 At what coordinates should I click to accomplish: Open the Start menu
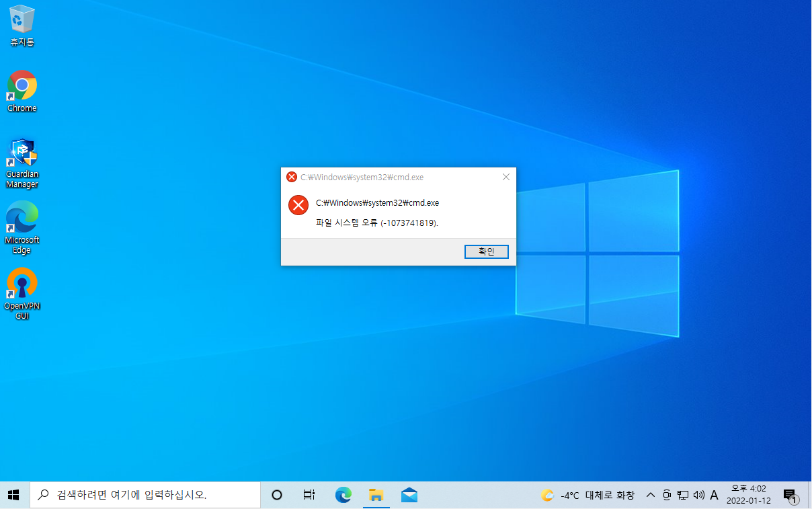[13, 495]
